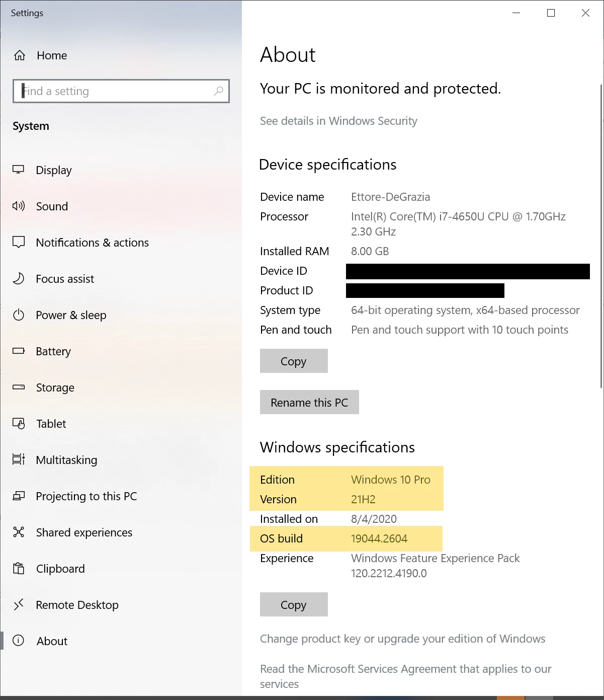Click the Home house icon

pyautogui.click(x=20, y=55)
